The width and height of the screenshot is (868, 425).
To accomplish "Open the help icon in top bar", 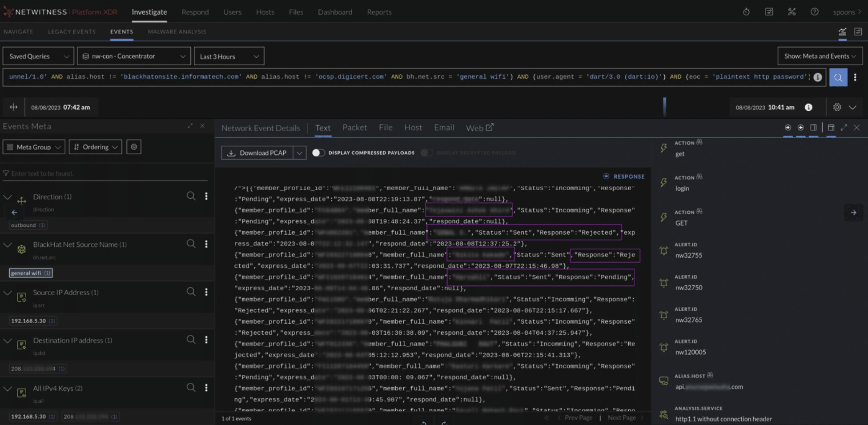I will click(814, 12).
